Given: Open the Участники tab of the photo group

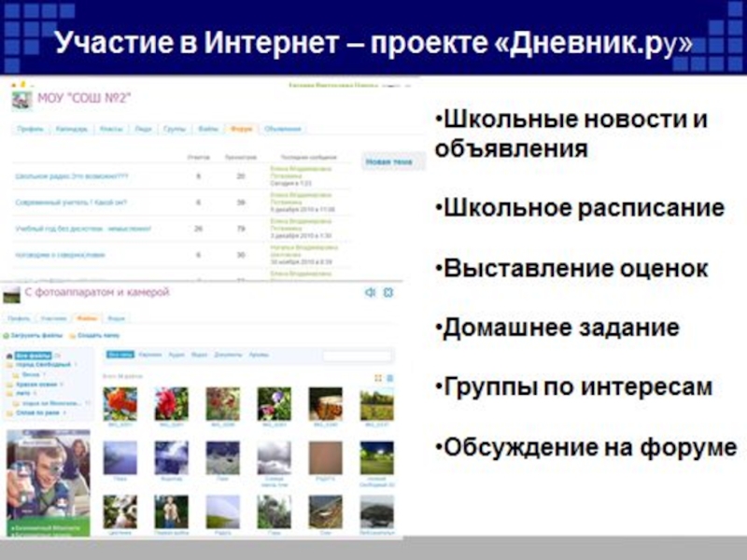Looking at the screenshot, I should coord(53,318).
